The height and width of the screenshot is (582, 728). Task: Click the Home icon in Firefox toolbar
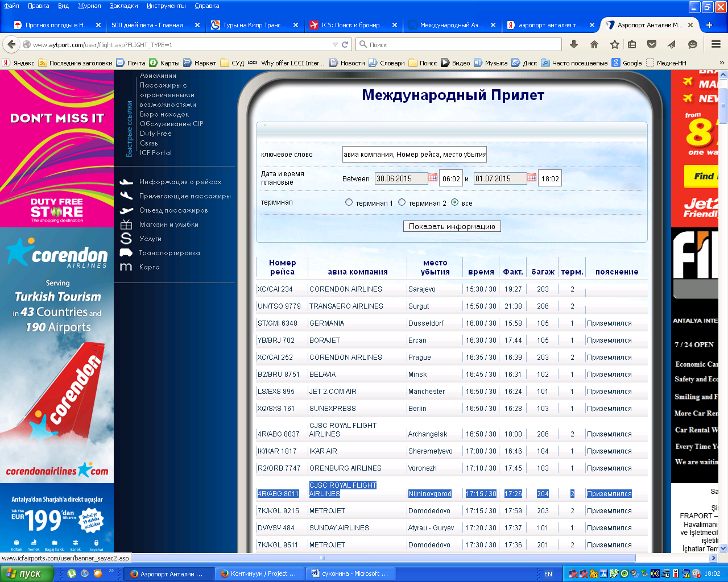click(x=594, y=44)
